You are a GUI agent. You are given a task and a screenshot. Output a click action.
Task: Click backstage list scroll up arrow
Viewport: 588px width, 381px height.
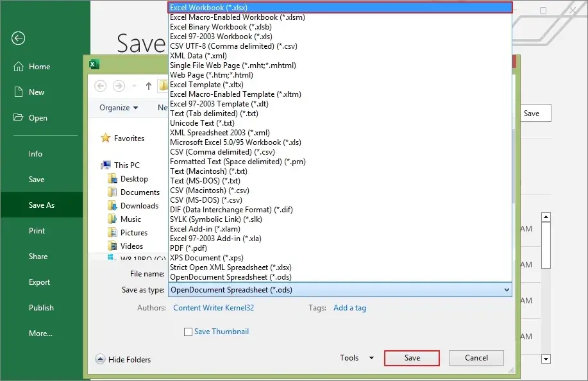(x=546, y=217)
